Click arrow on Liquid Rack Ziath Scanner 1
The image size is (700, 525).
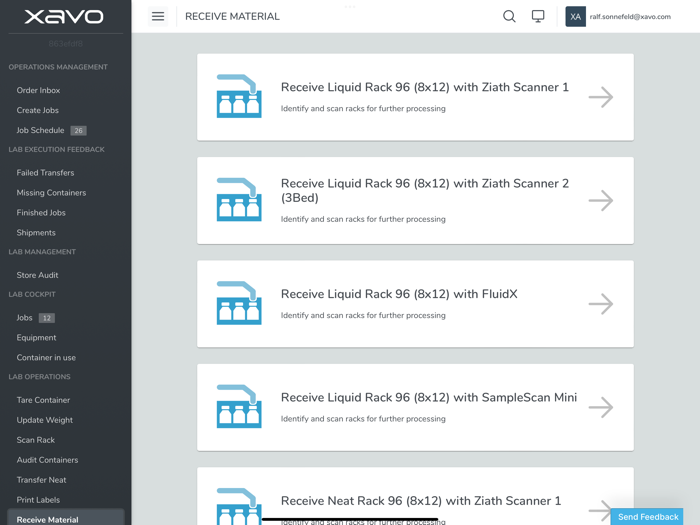(x=601, y=97)
